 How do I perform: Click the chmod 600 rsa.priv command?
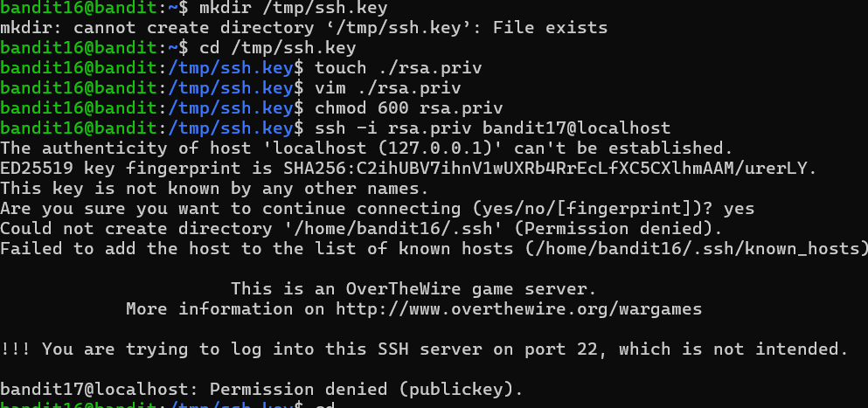408,108
